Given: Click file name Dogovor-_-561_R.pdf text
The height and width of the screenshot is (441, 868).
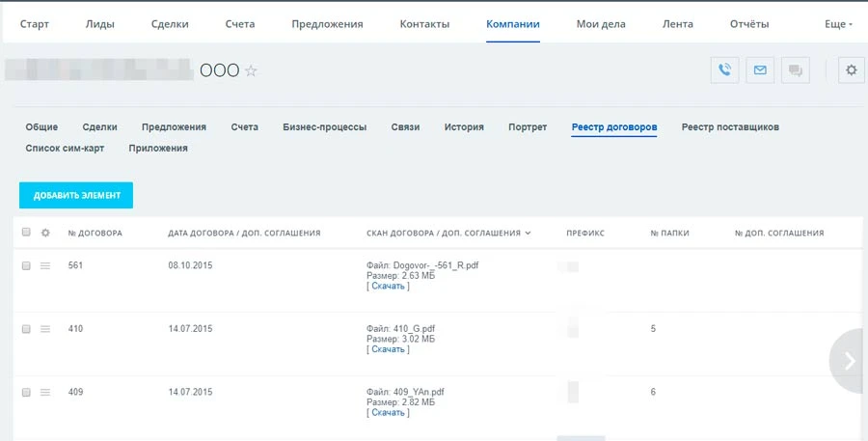Looking at the screenshot, I should pos(436,266).
